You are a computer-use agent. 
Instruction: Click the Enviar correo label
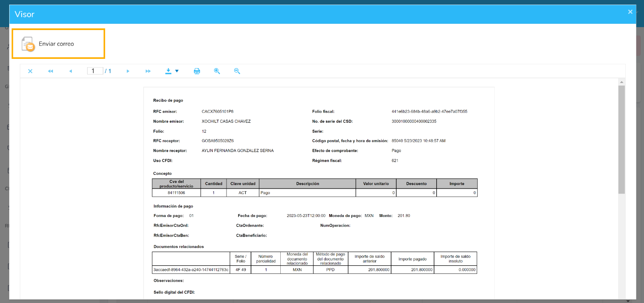click(56, 44)
